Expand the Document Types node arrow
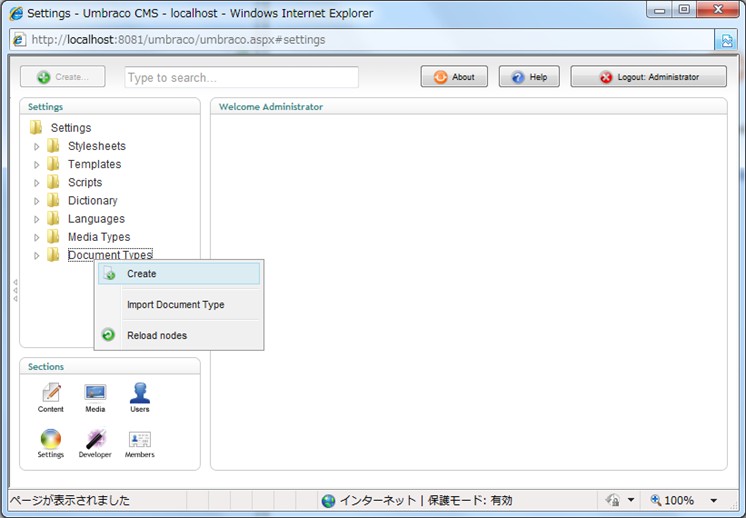This screenshot has width=746, height=518. click(37, 256)
